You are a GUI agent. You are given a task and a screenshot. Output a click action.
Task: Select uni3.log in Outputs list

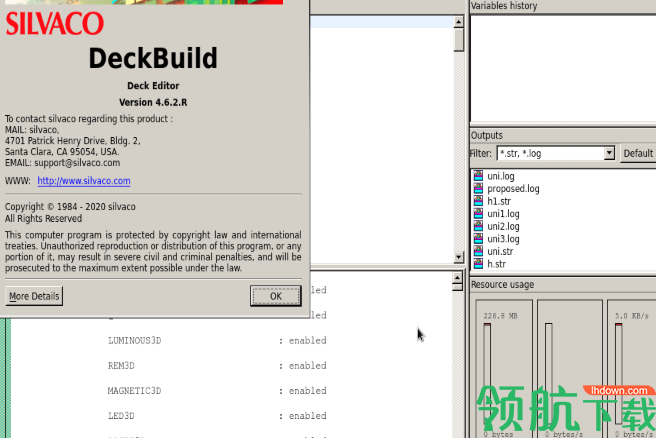[x=503, y=239]
